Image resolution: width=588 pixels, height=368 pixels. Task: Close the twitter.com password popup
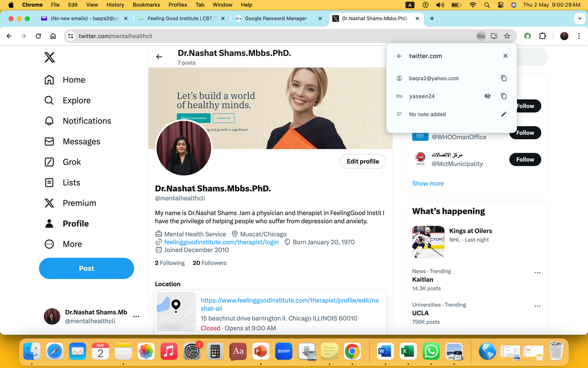pyautogui.click(x=505, y=56)
